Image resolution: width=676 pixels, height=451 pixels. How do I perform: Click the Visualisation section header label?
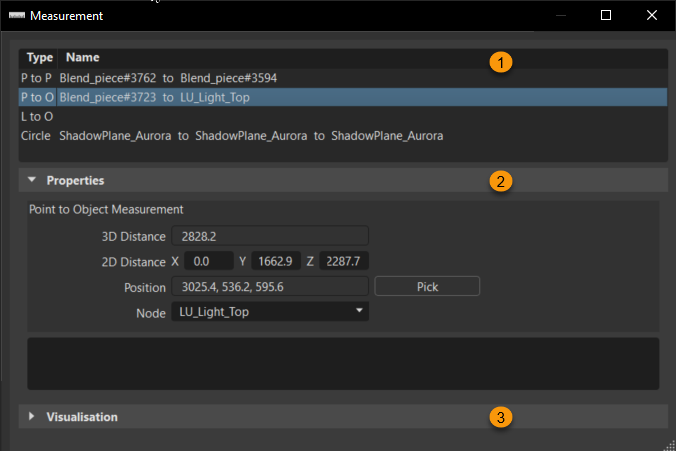82,417
